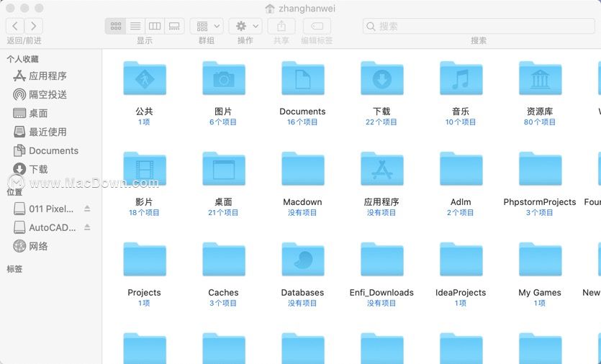Focus the 搜索 search field
The height and width of the screenshot is (364, 601).
[479, 26]
